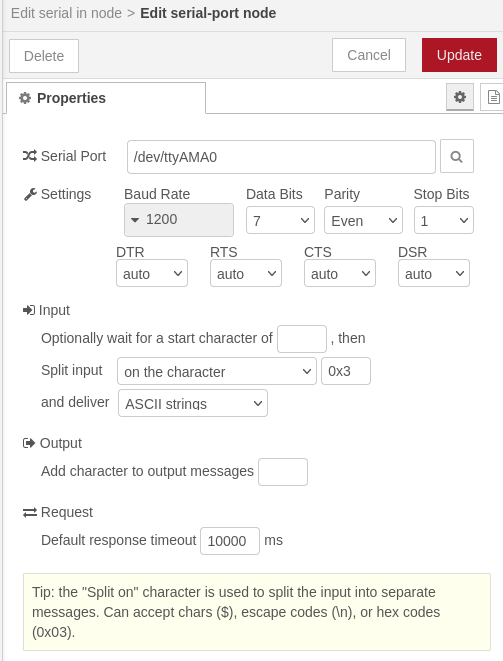Expand the DSR auto dropdown
The height and width of the screenshot is (661, 503).
pos(434,273)
